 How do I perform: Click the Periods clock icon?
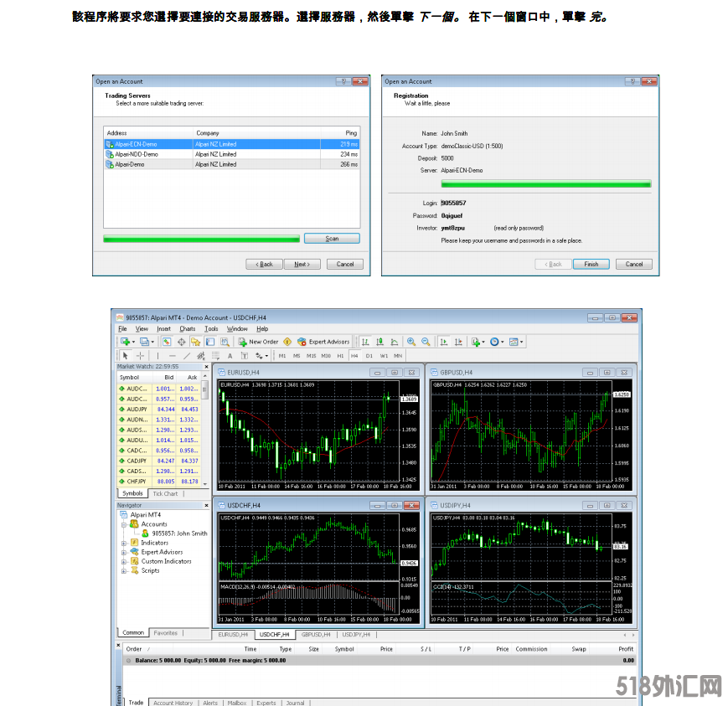point(494,342)
